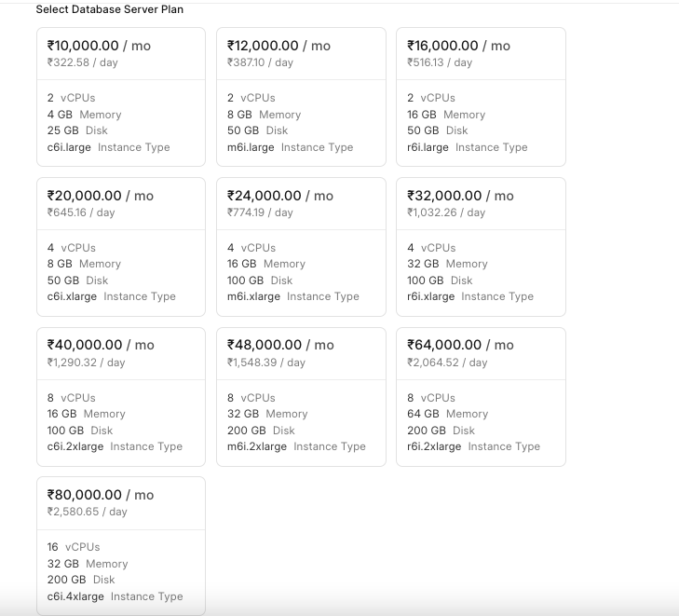Click the Select Database Server Plan heading
Screen dimensions: 679x616
tap(109, 9)
